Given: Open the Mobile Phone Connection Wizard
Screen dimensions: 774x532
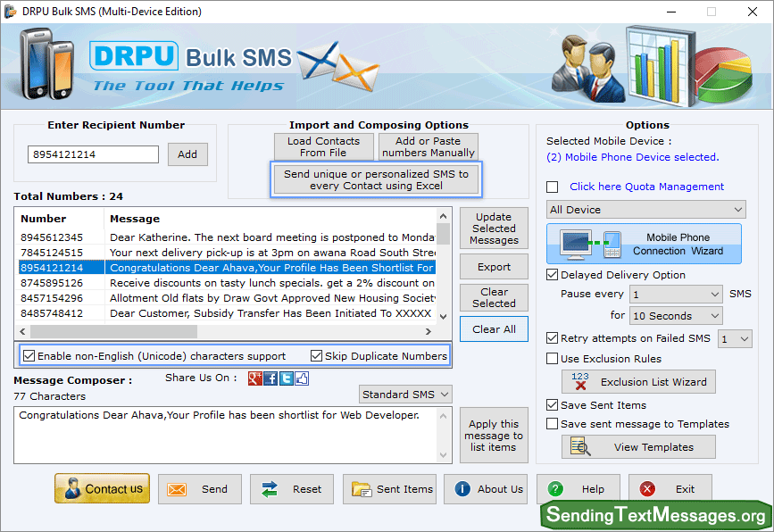Looking at the screenshot, I should click(644, 244).
